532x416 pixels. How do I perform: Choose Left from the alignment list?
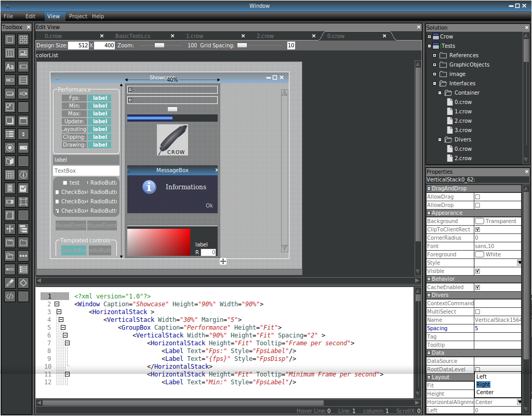coord(482,376)
